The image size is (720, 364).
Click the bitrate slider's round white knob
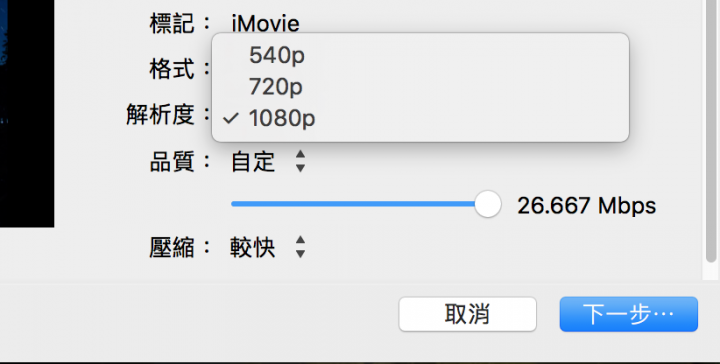488,204
